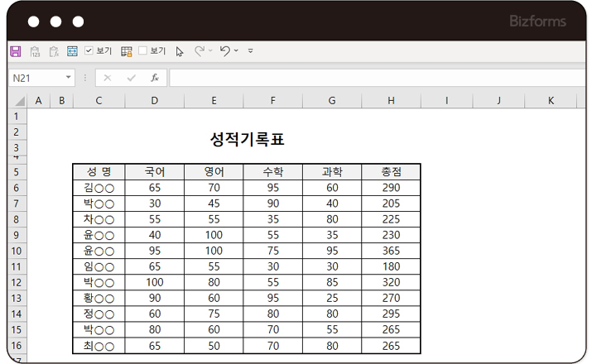Select row 10 header
The height and width of the screenshot is (364, 592).
click(17, 251)
